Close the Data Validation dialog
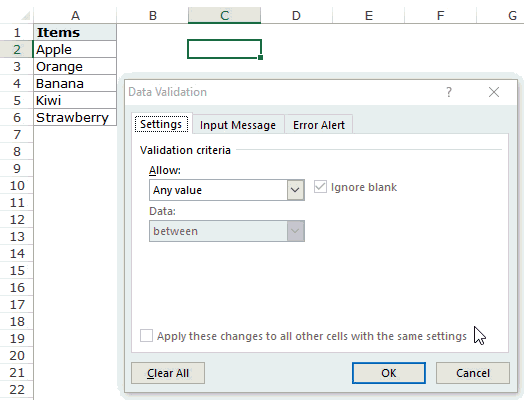The width and height of the screenshot is (524, 400). (x=494, y=92)
